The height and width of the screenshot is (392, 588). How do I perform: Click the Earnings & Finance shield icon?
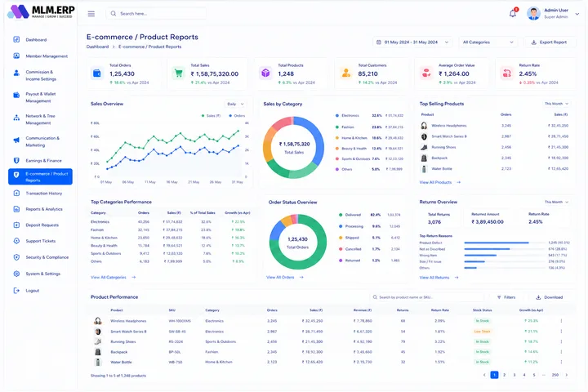16,161
